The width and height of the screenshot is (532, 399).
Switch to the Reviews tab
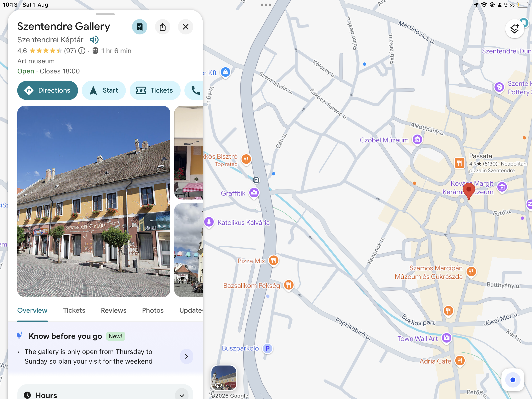tap(114, 310)
